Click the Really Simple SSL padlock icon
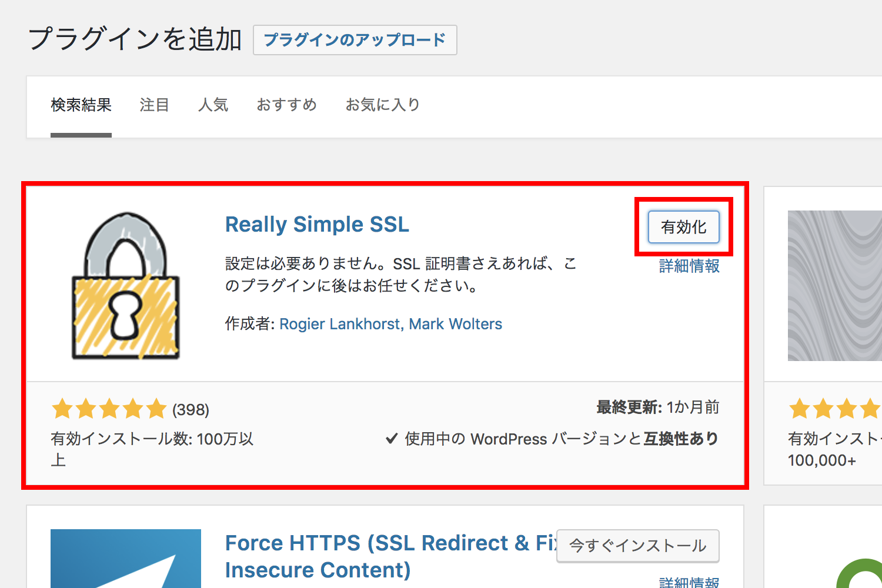Screen dimensions: 882x588 click(126, 286)
